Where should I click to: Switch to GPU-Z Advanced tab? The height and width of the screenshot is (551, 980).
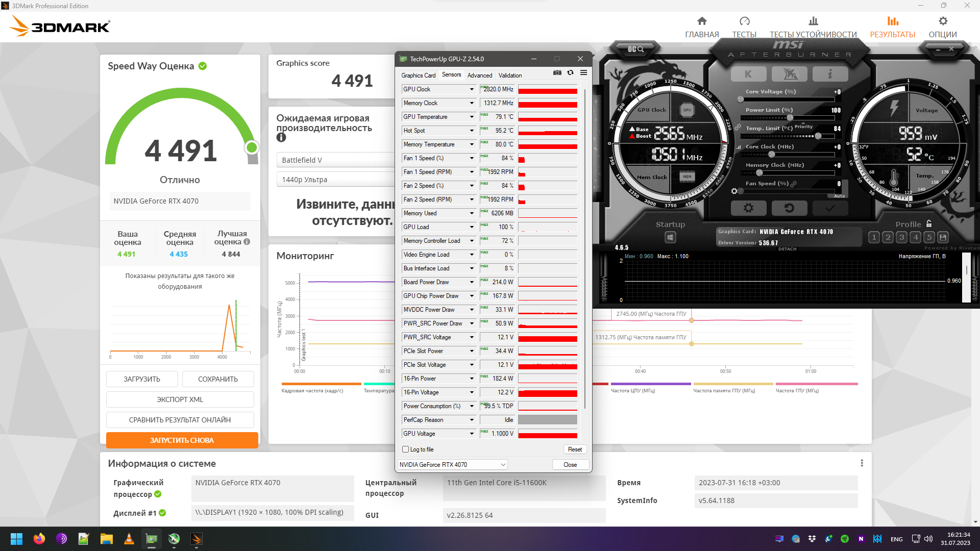(x=479, y=76)
